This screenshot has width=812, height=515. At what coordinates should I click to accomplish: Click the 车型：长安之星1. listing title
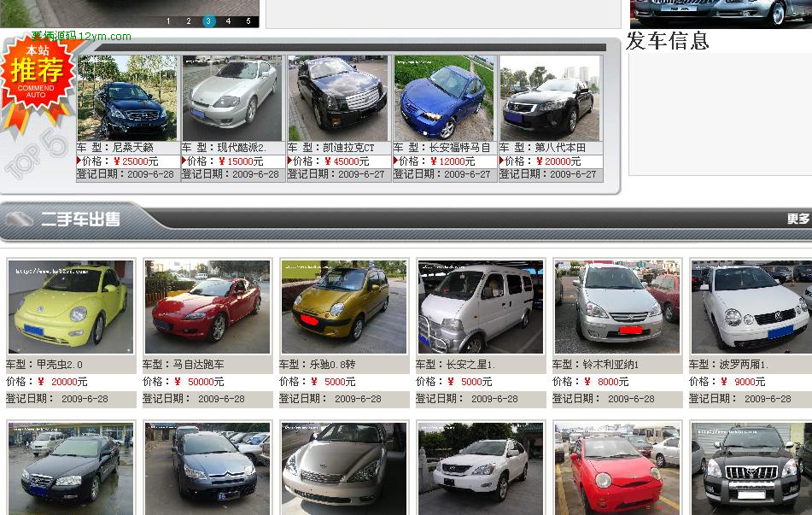pyautogui.click(x=455, y=364)
